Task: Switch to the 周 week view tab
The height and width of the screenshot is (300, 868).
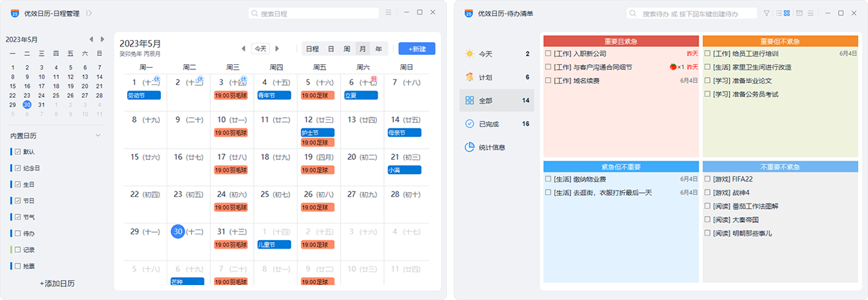Action: click(347, 49)
